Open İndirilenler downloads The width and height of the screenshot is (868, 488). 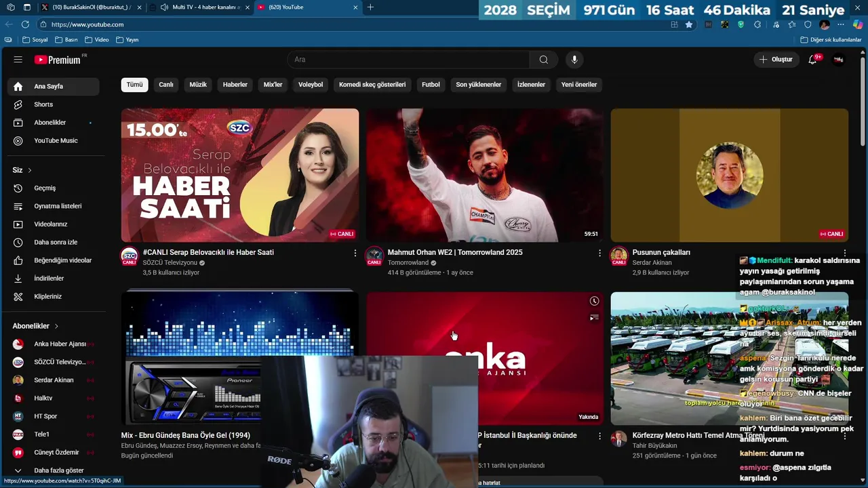coord(53,278)
